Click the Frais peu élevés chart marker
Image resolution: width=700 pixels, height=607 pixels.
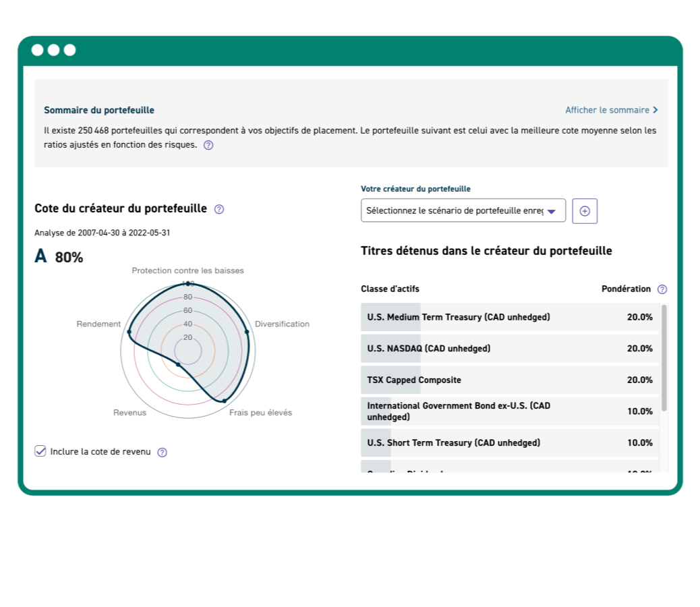click(x=223, y=401)
